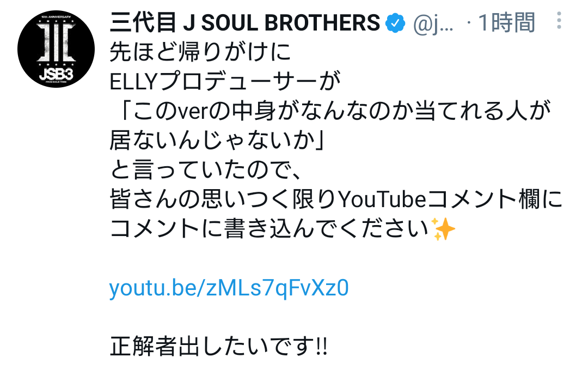Click the line 居ないんじゃないか」

[x=217, y=140]
